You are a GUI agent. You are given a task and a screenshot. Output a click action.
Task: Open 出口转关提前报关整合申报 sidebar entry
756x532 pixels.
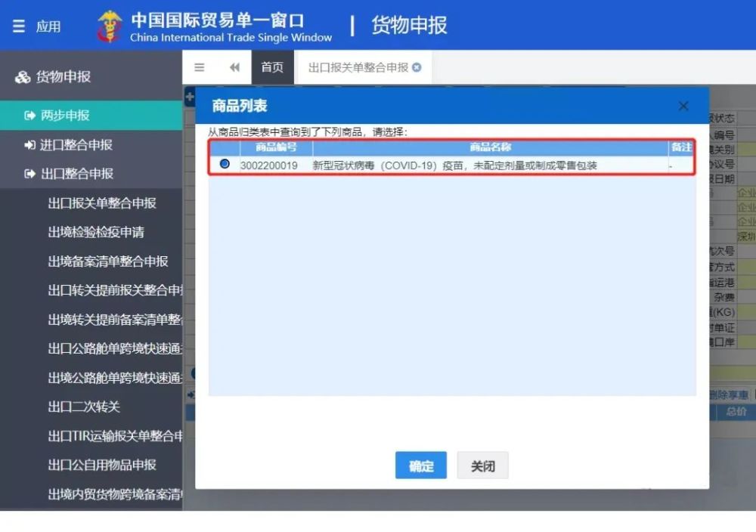pos(115,290)
